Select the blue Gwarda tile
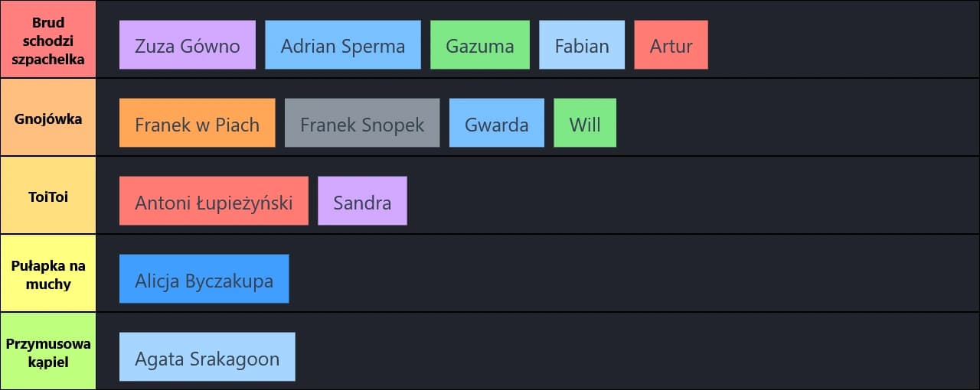Image resolution: width=980 pixels, height=390 pixels. point(497,123)
